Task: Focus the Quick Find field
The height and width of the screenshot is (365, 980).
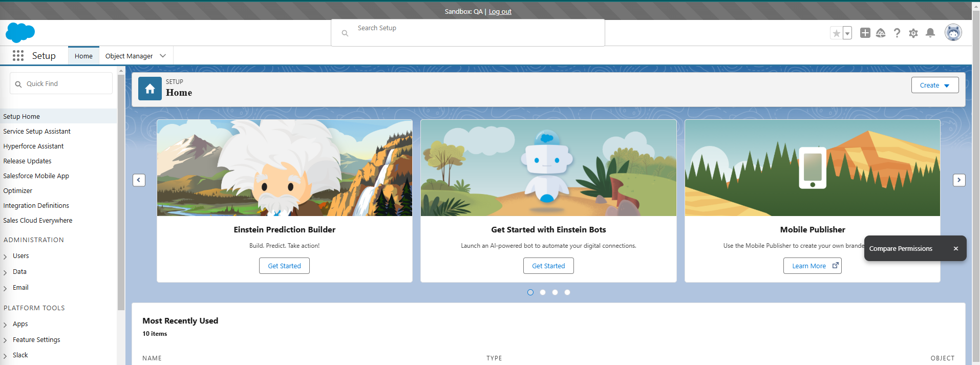Action: pos(61,83)
